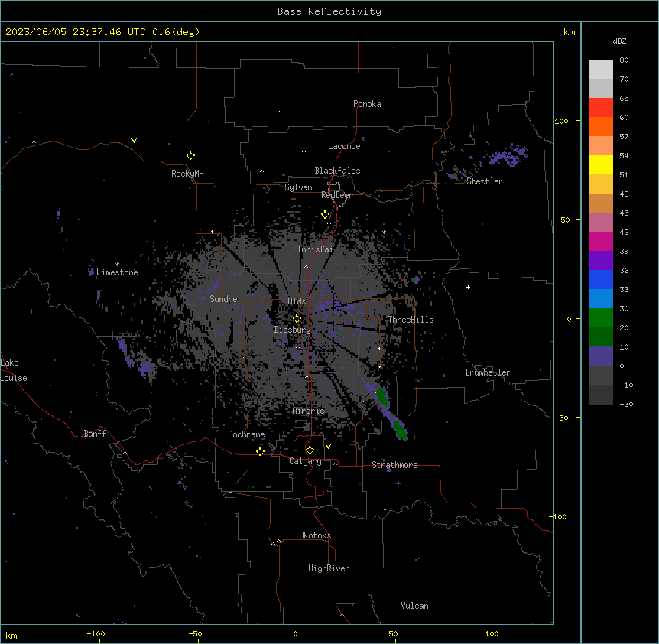Click the blue radar echo cluster north of Stettler

(508, 155)
